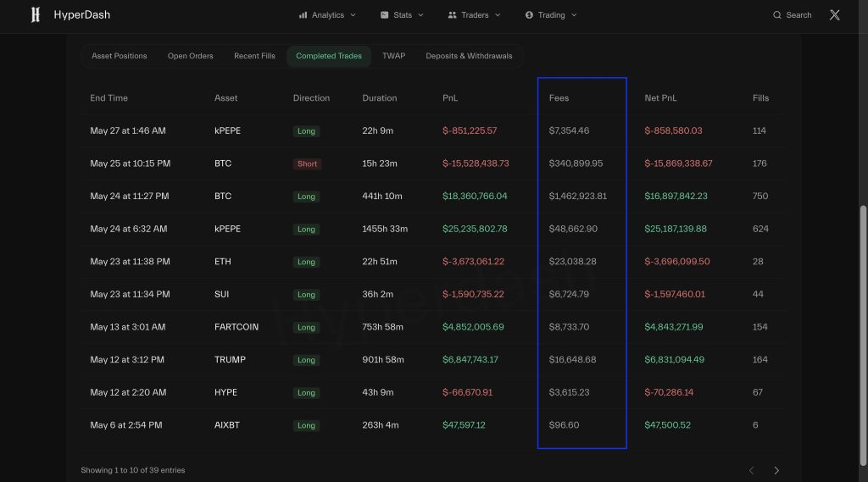Expand the Analytics dropdown chevron

coord(353,15)
